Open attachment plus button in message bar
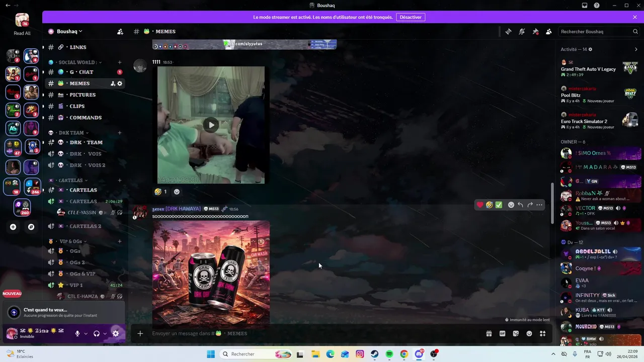Screen dimensions: 644x362 [140, 333]
